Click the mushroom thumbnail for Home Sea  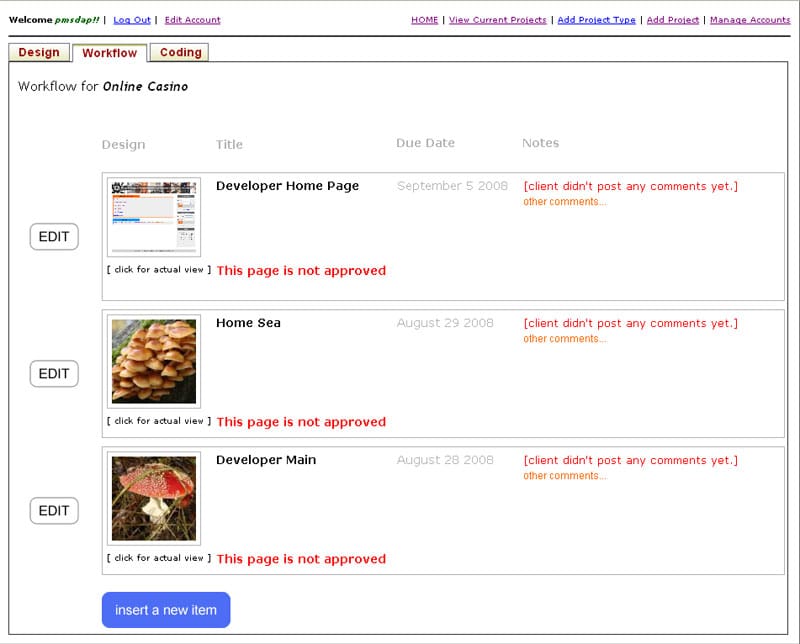click(155, 360)
